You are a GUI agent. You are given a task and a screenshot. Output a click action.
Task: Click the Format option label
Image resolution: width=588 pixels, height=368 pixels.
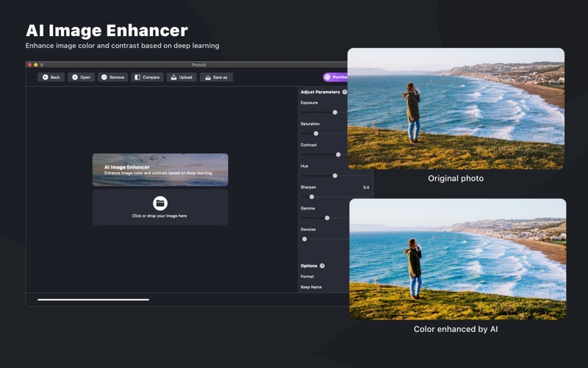coord(307,277)
